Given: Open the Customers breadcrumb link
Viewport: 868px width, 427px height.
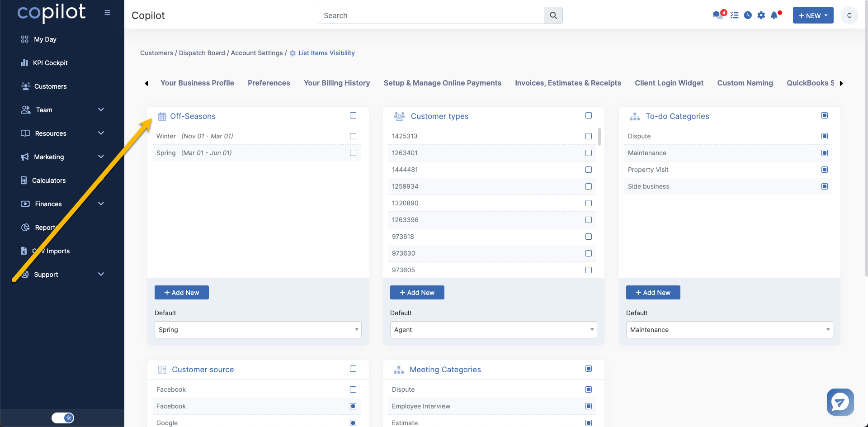Looking at the screenshot, I should [x=156, y=53].
